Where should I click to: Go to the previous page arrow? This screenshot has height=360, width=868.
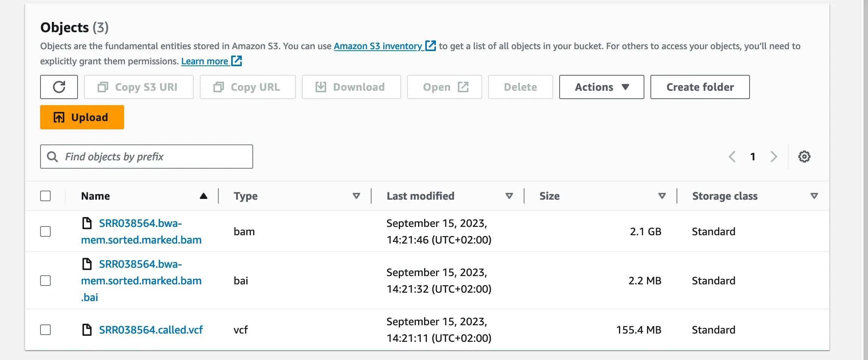(732, 157)
